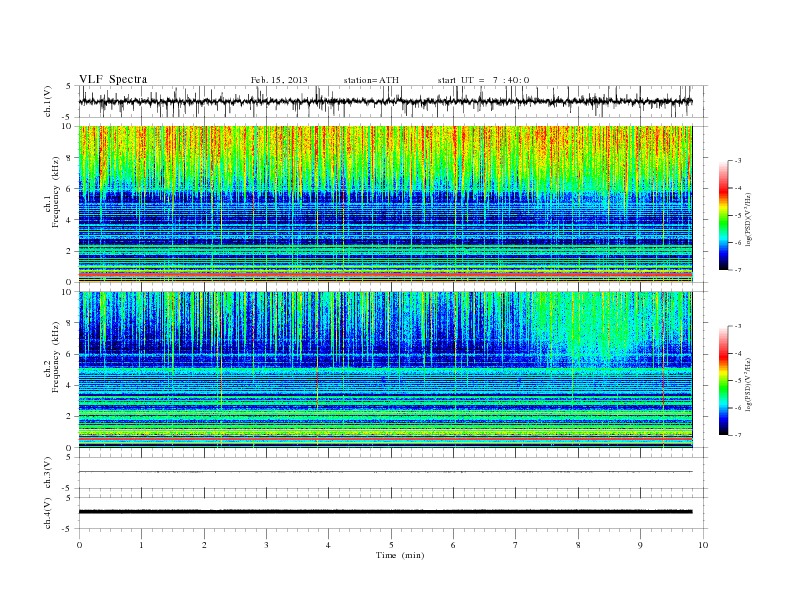Click the "-3" tick on upper colorbar
This screenshot has width=792, height=612.
[x=737, y=161]
